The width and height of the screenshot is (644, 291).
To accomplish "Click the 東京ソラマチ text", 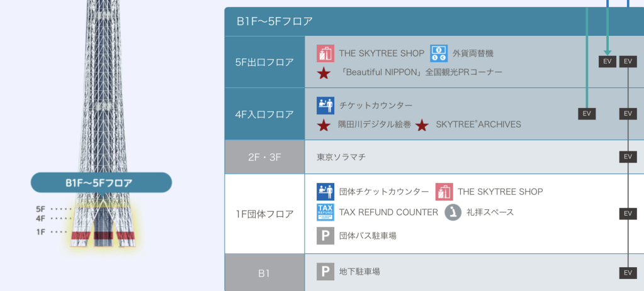I will tap(341, 157).
